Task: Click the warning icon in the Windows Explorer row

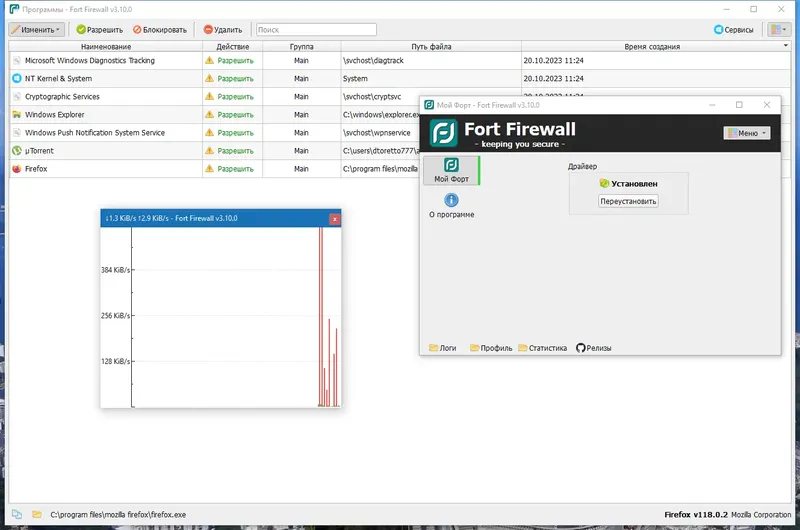Action: coord(209,114)
